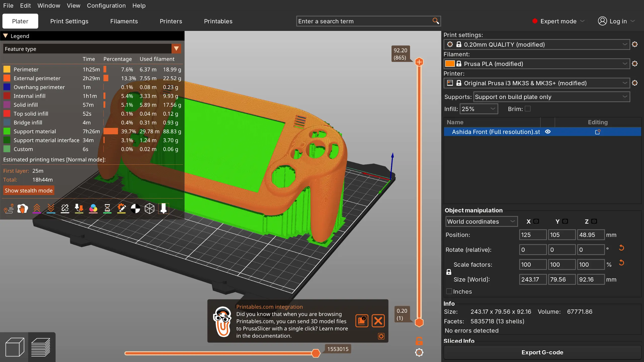Screen dimensions: 644x362
Task: Toggle the Retractions icon in legend
Action: (x=37, y=209)
